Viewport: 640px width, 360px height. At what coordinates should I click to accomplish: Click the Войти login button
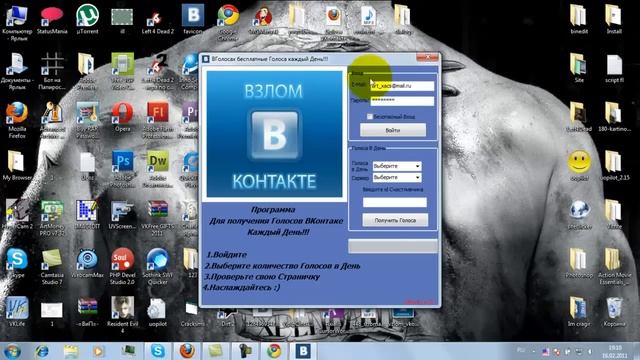click(x=393, y=130)
